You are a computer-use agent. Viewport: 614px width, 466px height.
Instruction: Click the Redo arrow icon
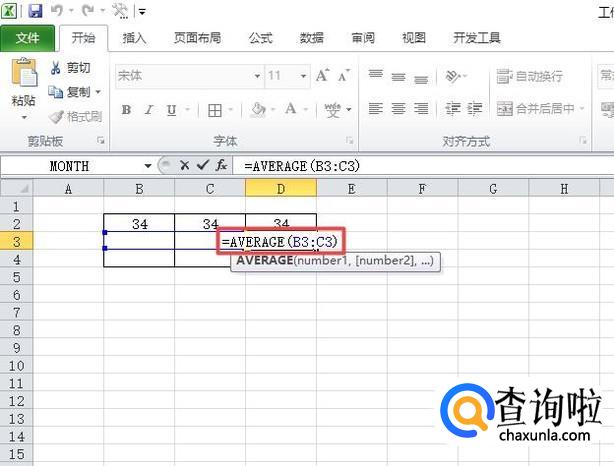click(x=88, y=11)
